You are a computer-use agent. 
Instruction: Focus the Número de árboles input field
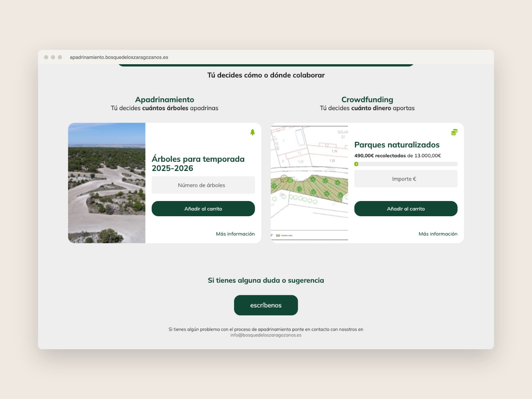pos(203,185)
